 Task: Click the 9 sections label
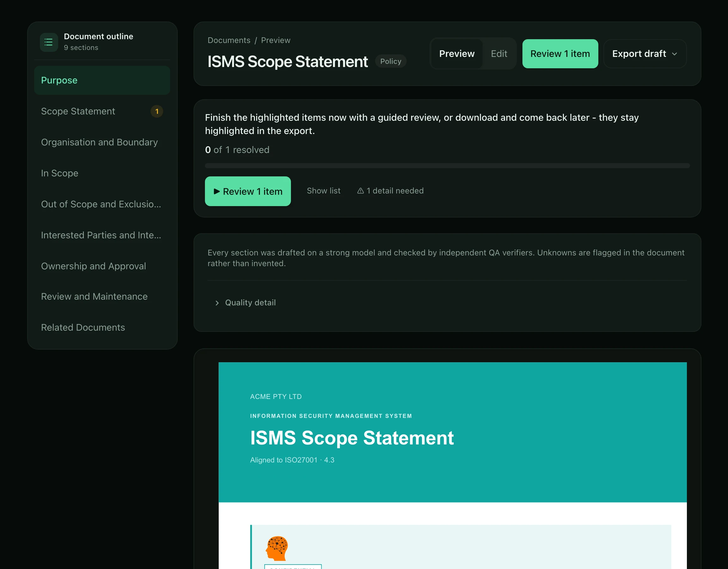click(81, 48)
